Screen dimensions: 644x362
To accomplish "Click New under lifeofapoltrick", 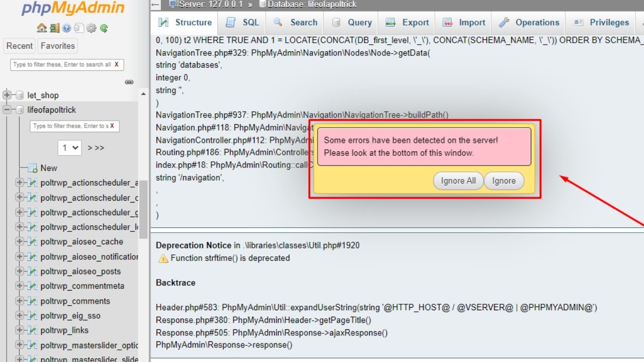I will coord(49,168).
